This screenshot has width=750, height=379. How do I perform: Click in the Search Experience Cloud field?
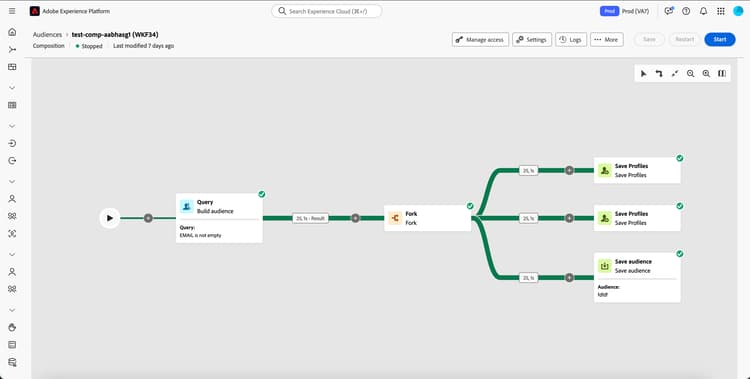327,11
